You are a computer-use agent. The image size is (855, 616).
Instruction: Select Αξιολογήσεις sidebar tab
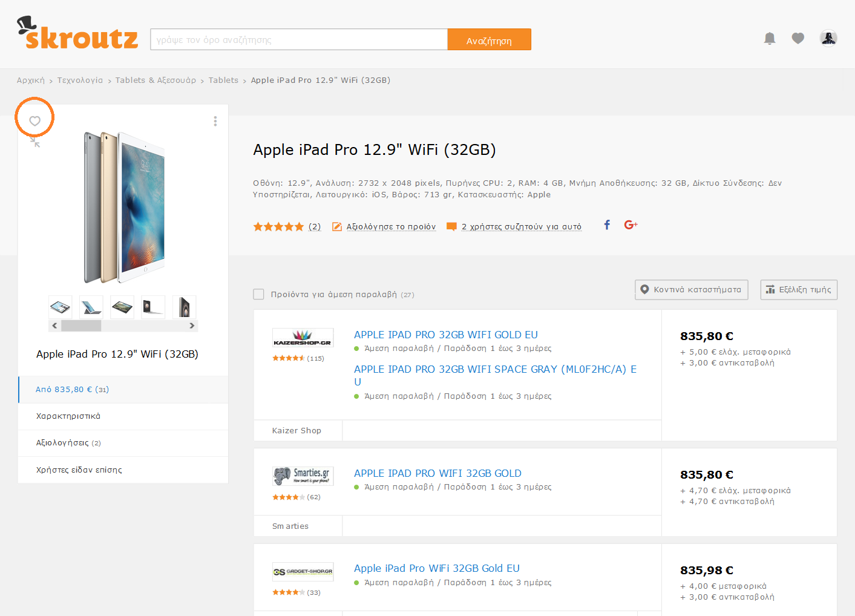click(x=123, y=443)
